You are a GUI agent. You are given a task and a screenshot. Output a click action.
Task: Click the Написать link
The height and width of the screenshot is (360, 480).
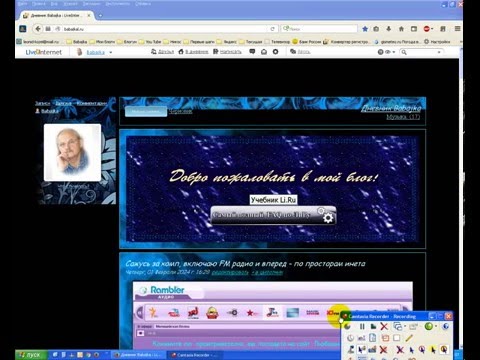click(227, 52)
